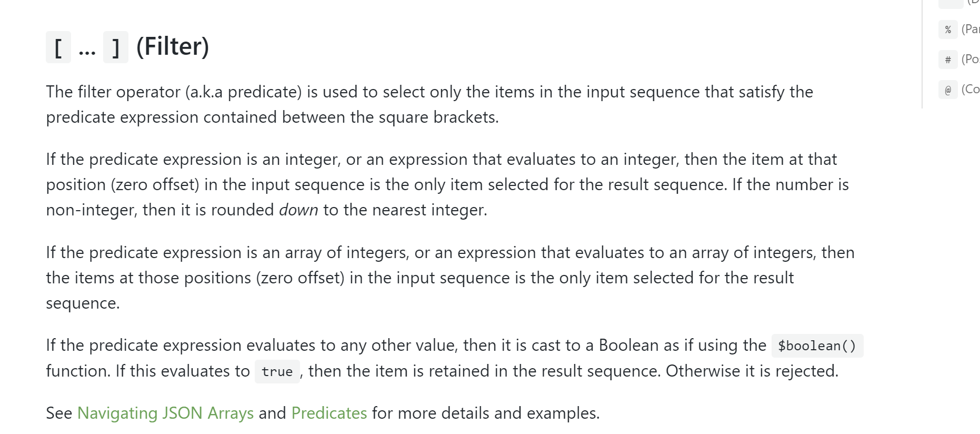
Task: Open the Navigating JSON Arrays link
Action: (165, 413)
